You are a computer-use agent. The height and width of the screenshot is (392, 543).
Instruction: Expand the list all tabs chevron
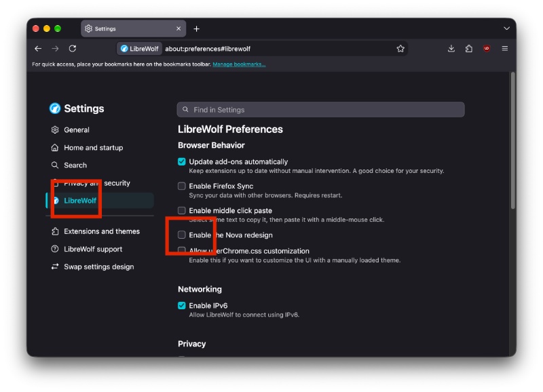[506, 28]
